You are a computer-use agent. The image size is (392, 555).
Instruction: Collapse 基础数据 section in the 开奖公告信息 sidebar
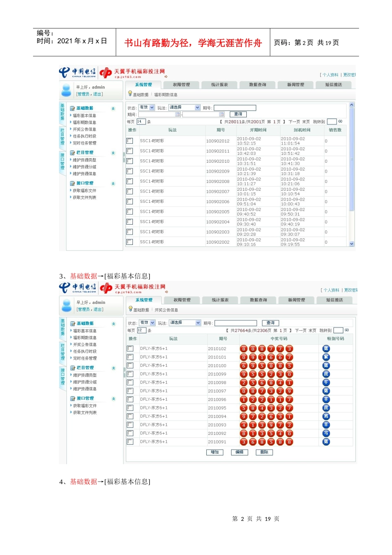[113, 324]
